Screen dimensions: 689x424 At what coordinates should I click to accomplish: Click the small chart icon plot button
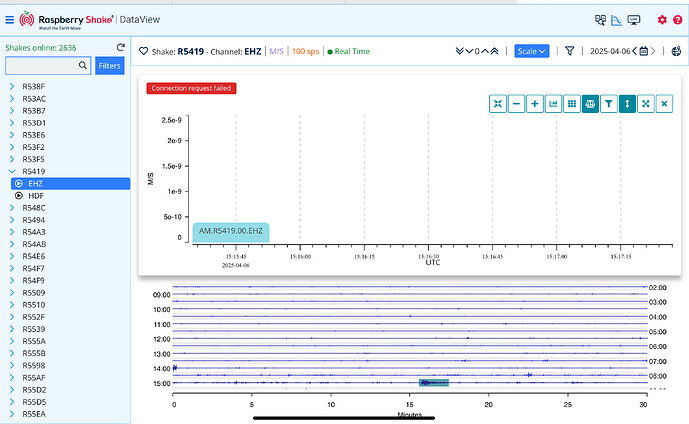pos(553,104)
